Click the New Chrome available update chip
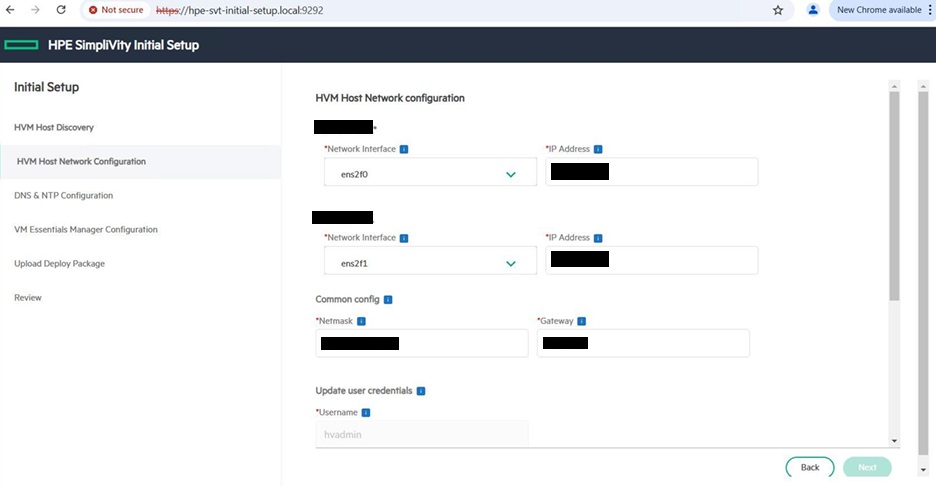Image resolution: width=936 pixels, height=487 pixels. (879, 10)
